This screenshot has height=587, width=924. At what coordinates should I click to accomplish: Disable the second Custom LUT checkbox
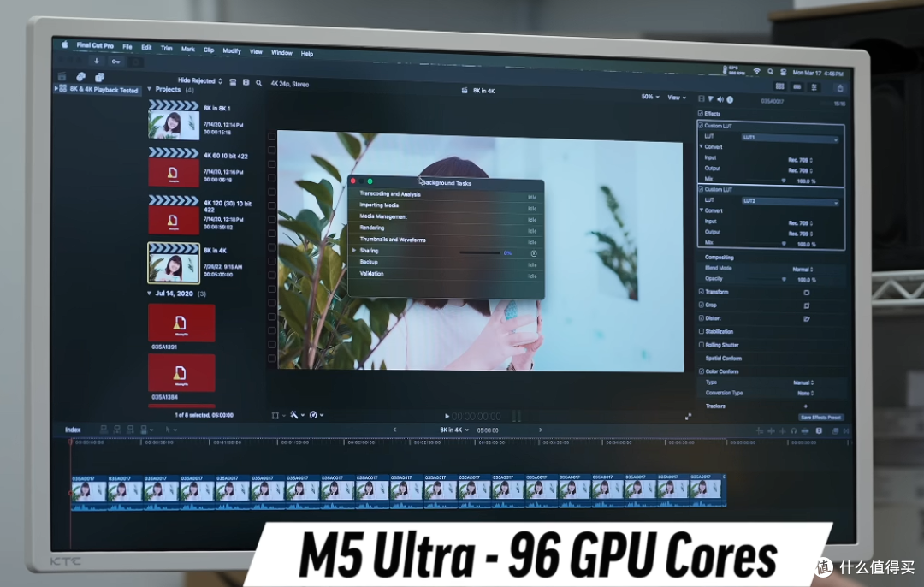coord(701,189)
